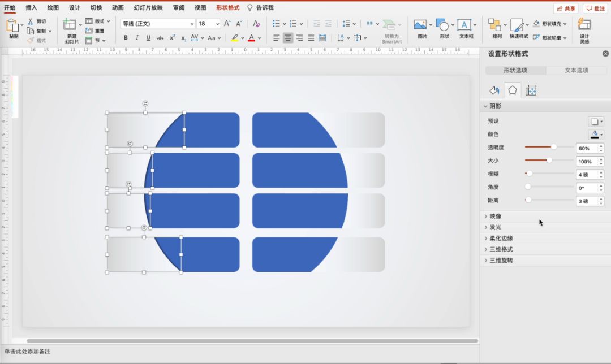This screenshot has height=364, width=611.
Task: Click the Comments (批注) button
Action: pyautogui.click(x=596, y=8)
